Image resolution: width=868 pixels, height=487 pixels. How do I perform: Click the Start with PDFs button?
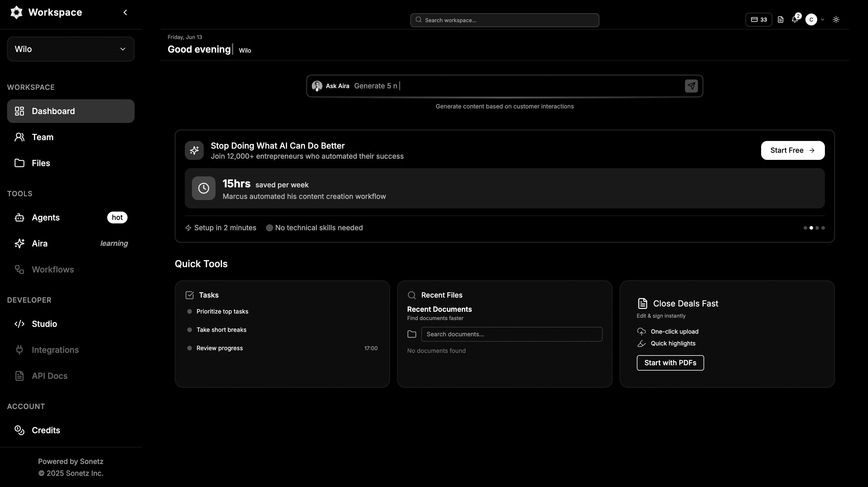point(670,363)
